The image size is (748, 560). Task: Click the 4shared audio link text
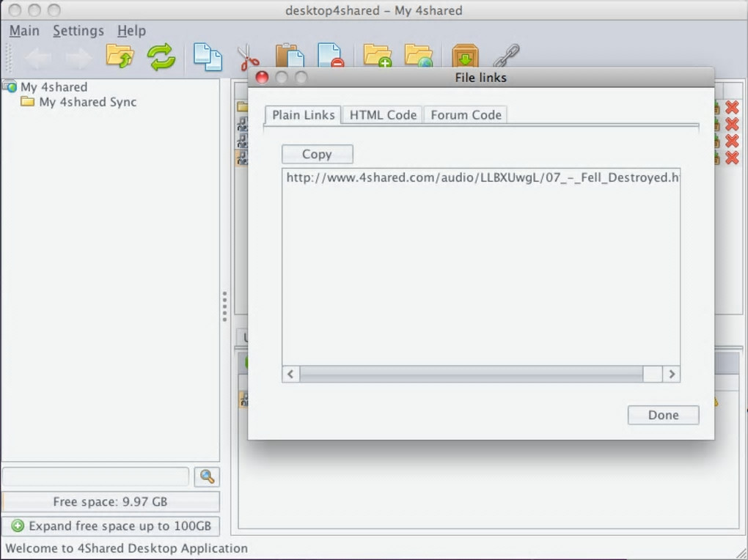[x=483, y=177]
